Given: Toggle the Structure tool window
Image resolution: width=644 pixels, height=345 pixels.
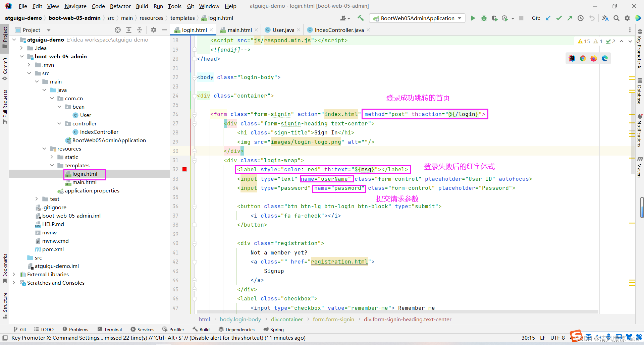Looking at the screenshot, I should (x=5, y=305).
